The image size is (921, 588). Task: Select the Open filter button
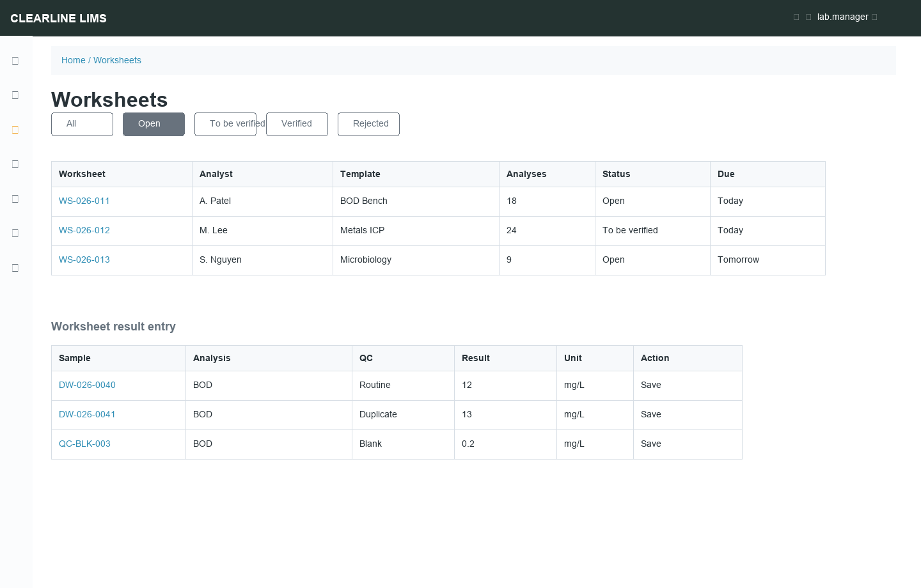(x=153, y=124)
